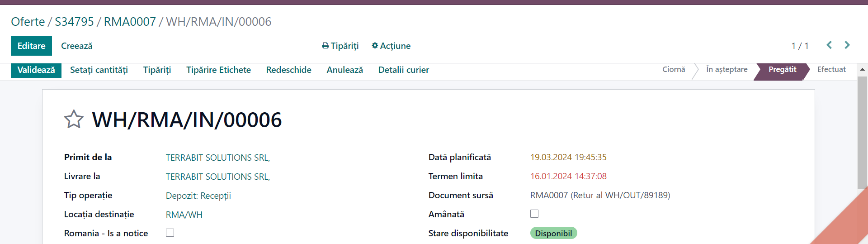
Task: Click Redeschide in the action bar
Action: (289, 70)
